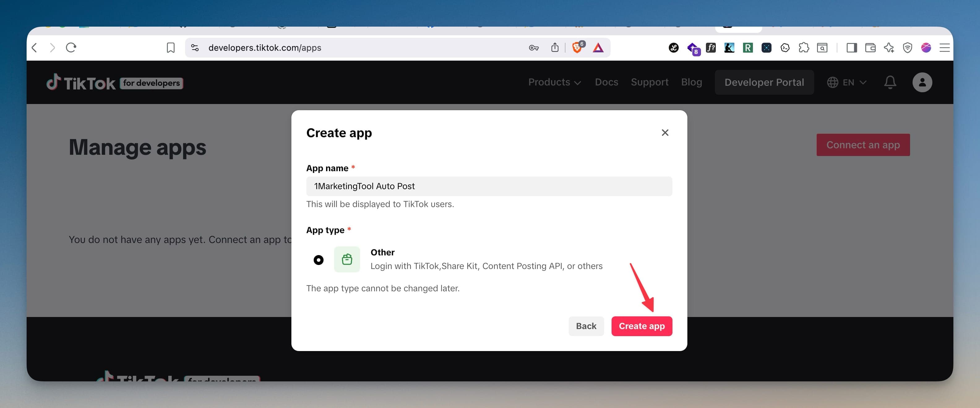Image resolution: width=980 pixels, height=408 pixels.
Task: Open the f? fonts extension icon
Action: (711, 48)
